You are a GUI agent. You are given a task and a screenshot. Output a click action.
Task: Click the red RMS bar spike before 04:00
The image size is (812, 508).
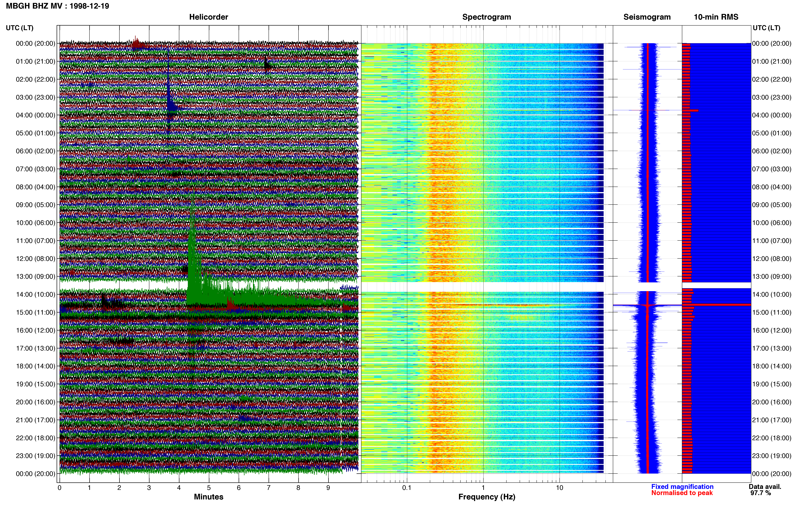point(690,110)
